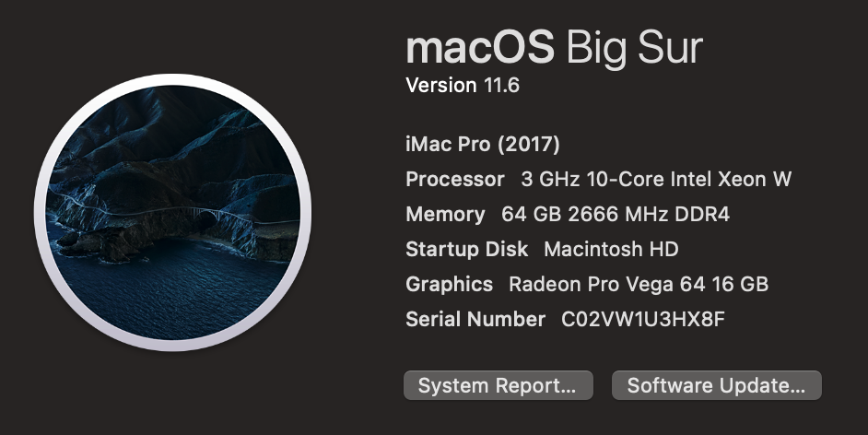Click the 11.6 version number
The image size is (868, 435).
[502, 87]
